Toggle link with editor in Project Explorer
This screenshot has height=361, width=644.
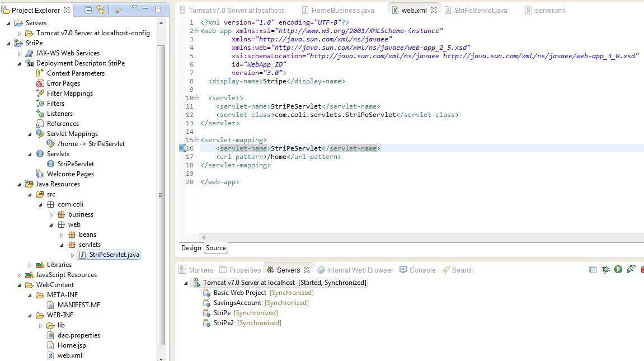click(101, 10)
